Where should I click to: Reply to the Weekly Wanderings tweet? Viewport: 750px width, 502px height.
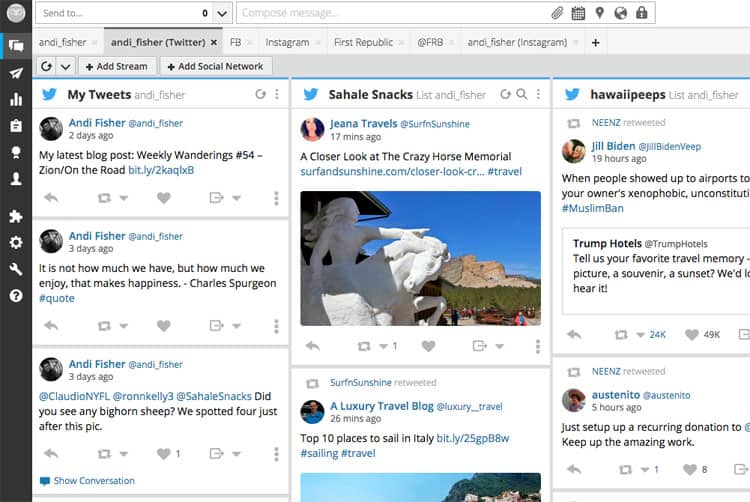(51, 197)
